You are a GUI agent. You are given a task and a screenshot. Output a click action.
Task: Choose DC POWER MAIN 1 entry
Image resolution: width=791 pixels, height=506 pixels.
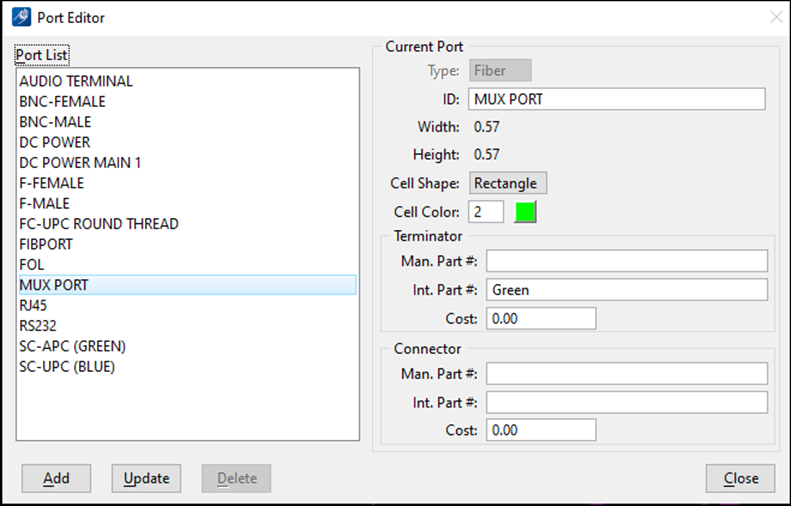coord(80,163)
